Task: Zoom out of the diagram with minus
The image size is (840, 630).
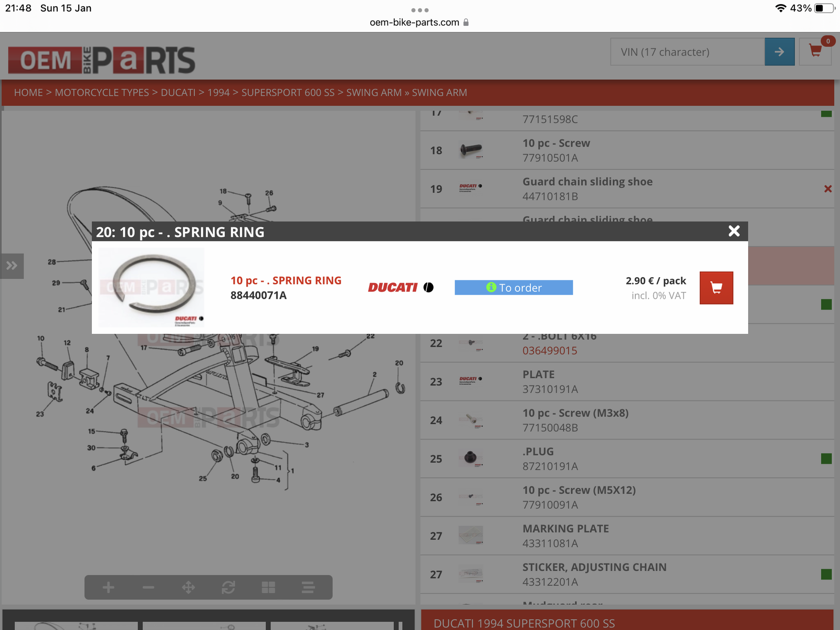Action: (x=149, y=587)
